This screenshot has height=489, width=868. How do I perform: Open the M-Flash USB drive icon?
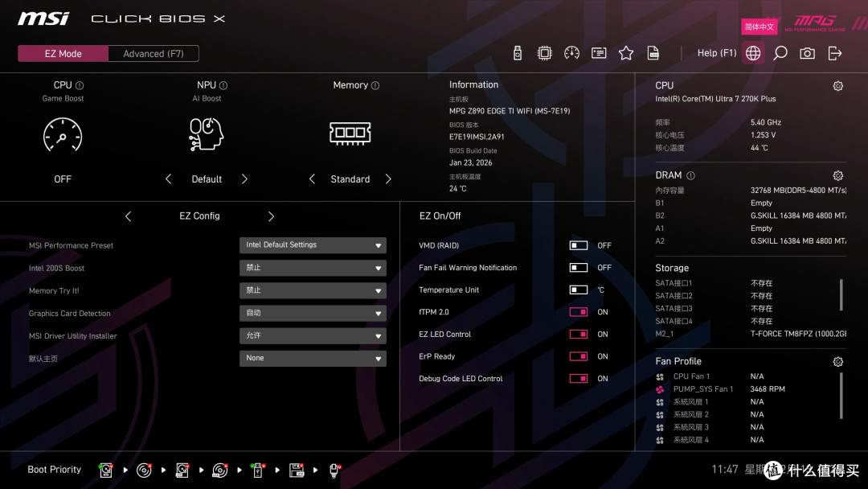coord(517,53)
